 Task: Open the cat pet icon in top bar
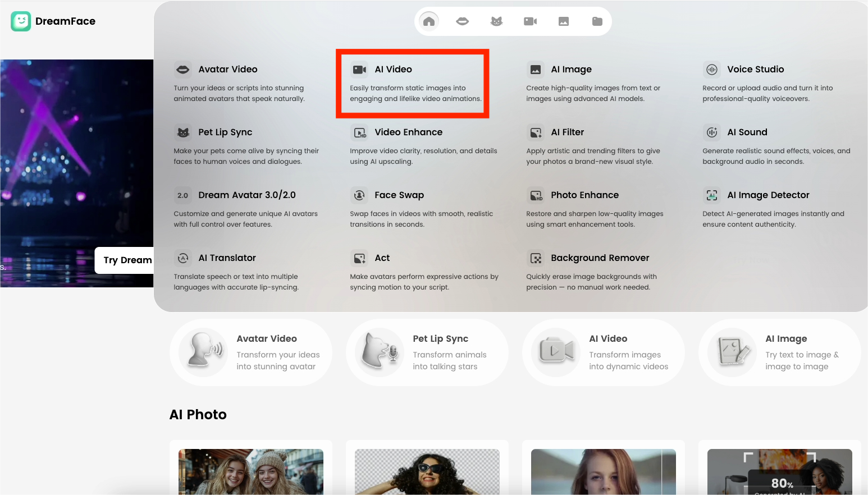pyautogui.click(x=496, y=21)
